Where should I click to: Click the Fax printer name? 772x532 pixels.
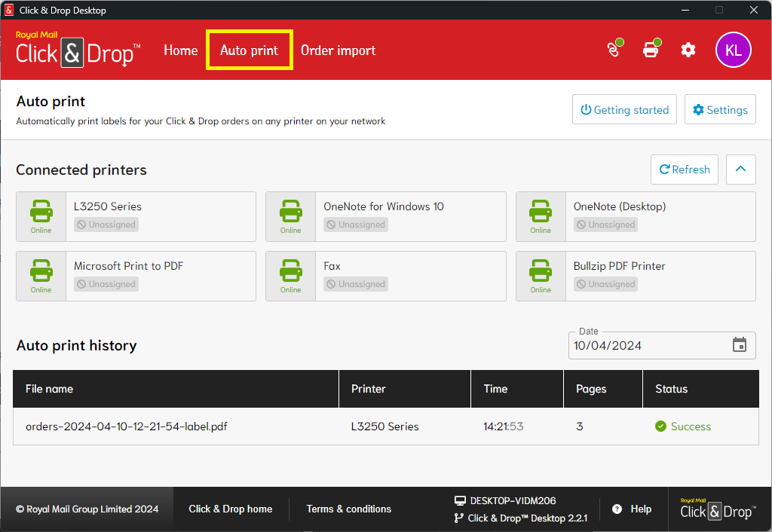[x=332, y=266]
